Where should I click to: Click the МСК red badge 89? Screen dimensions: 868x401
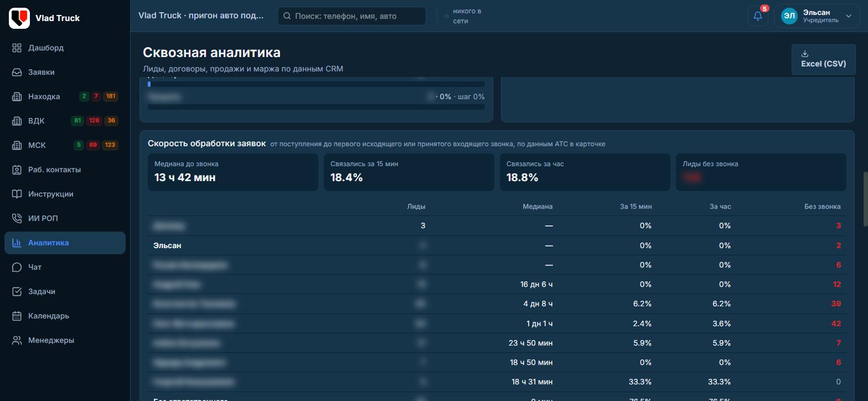tap(93, 145)
